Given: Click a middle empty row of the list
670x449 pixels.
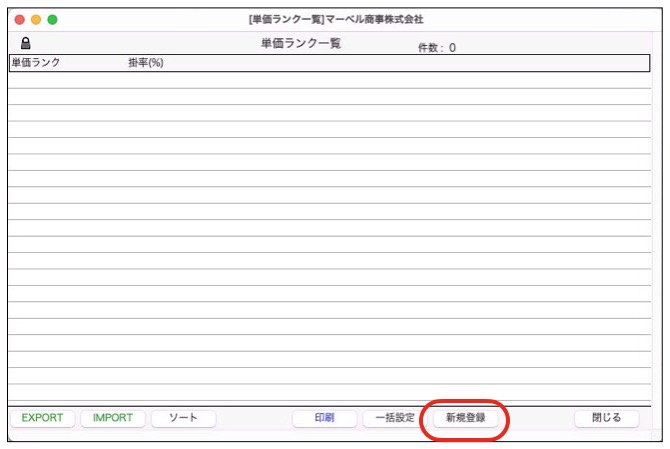Looking at the screenshot, I should [x=330, y=236].
